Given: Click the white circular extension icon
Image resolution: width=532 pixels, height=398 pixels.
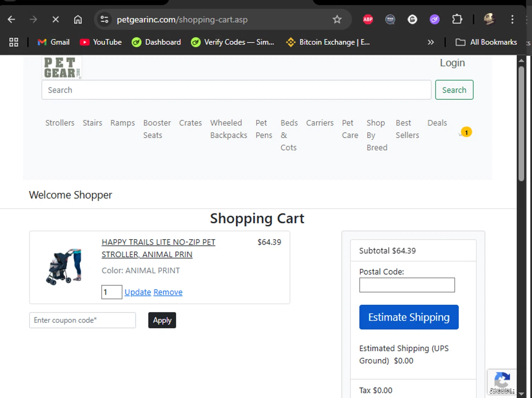Looking at the screenshot, I should pos(412,19).
